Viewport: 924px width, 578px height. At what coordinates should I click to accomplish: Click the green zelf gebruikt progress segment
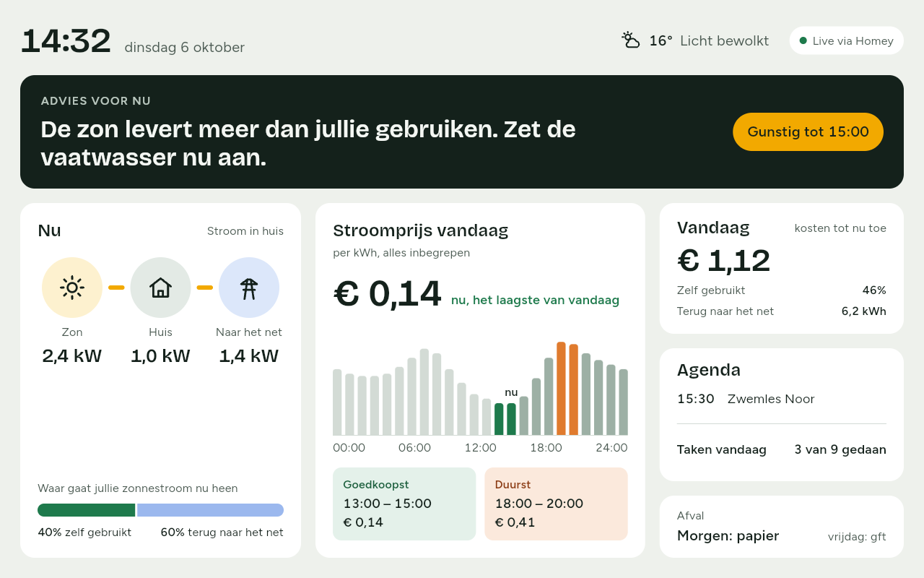(x=86, y=510)
